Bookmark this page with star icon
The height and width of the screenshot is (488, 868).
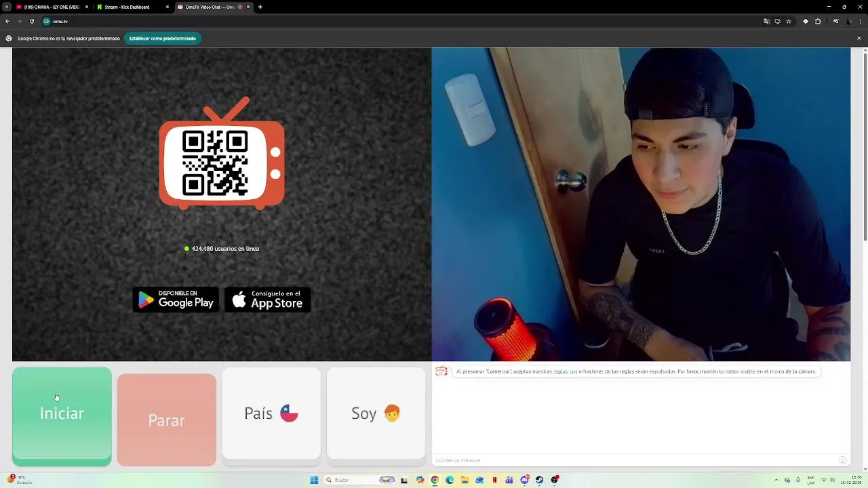tap(789, 21)
